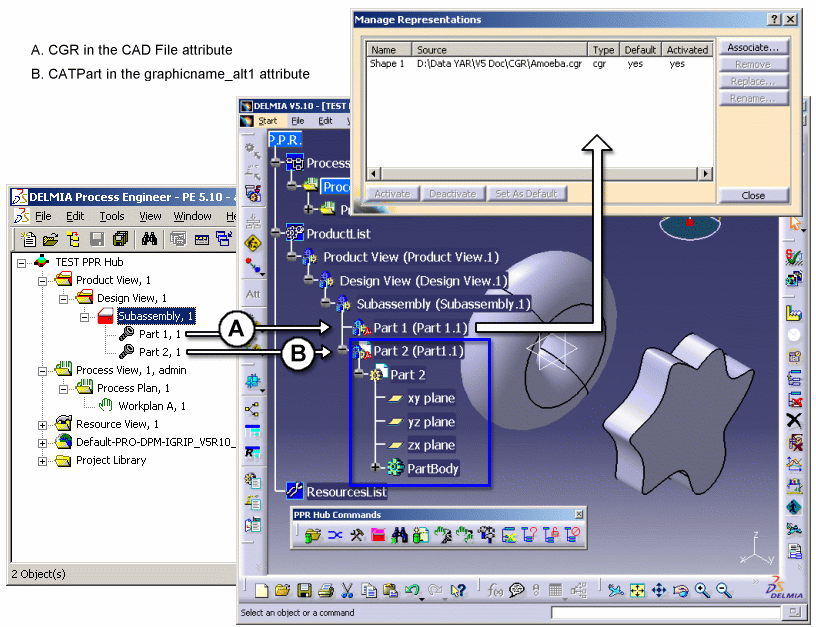Expand the PartBody node in the tree
The image size is (816, 627).
click(376, 467)
